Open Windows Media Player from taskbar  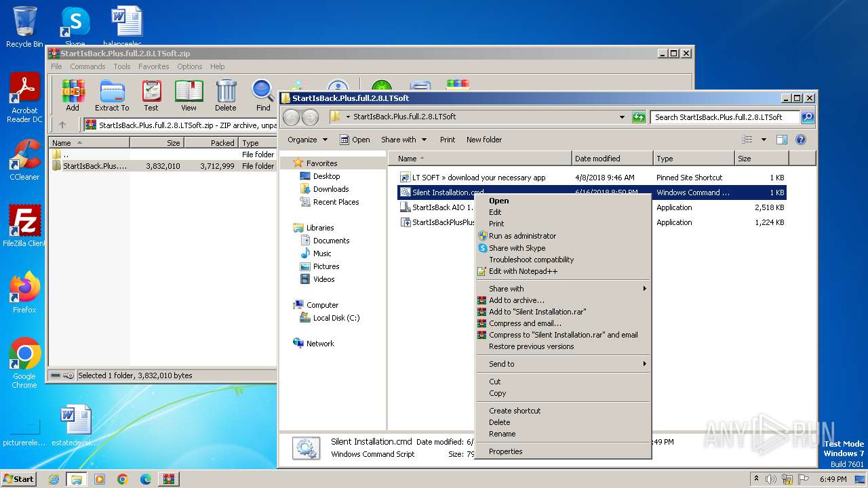tap(100, 479)
